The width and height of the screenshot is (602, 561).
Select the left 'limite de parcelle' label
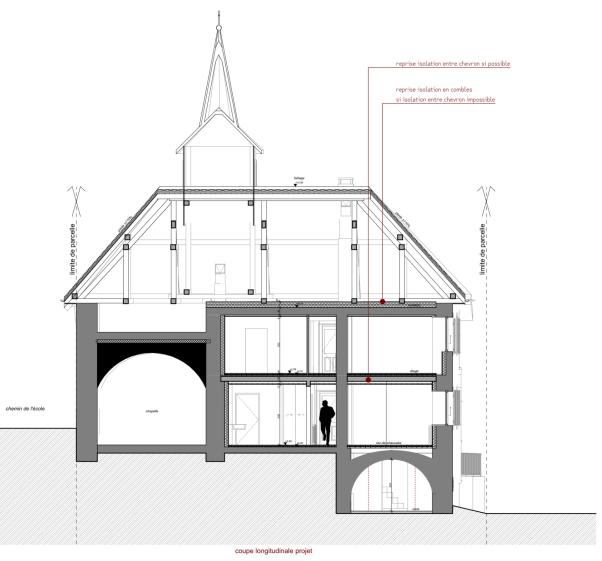[x=73, y=249]
